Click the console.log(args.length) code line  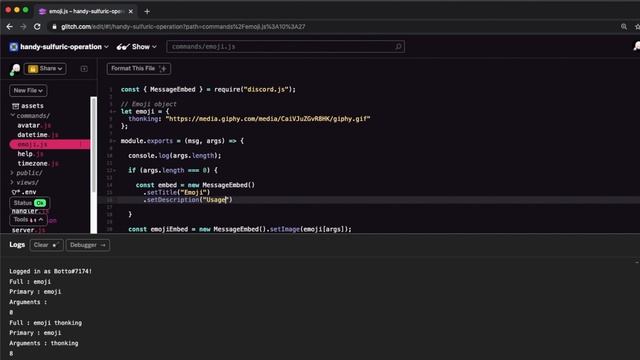pos(175,156)
